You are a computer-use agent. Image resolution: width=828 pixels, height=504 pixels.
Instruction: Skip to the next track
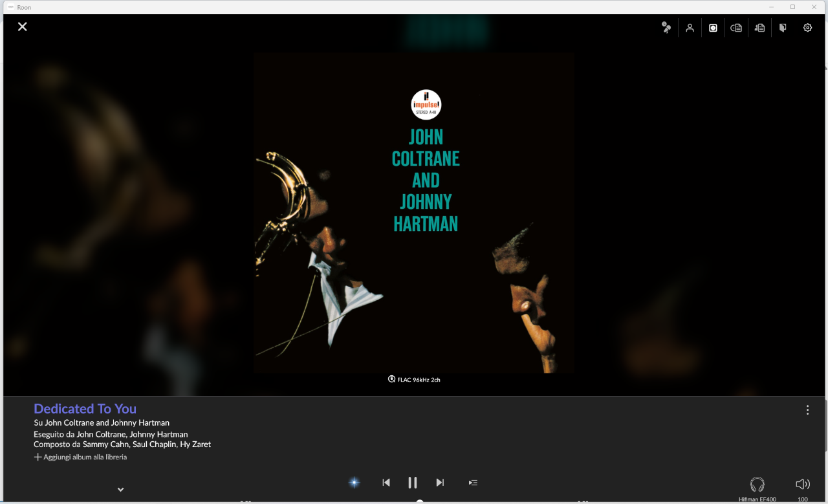[x=440, y=482]
